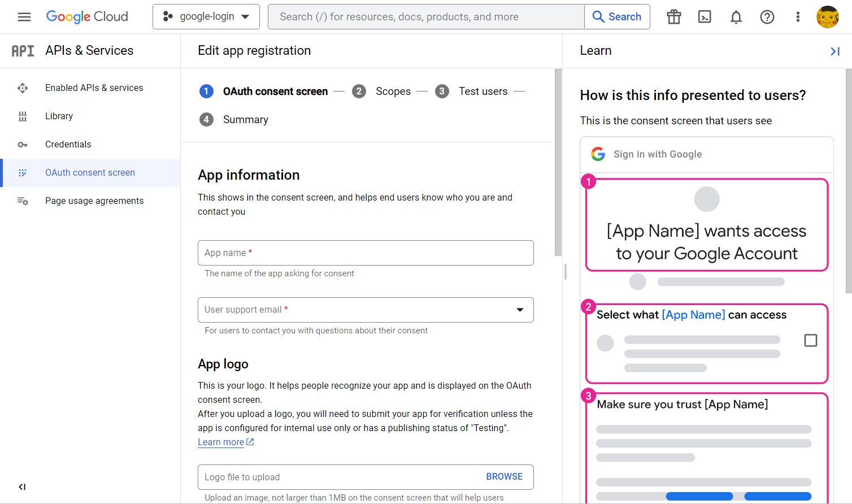The image size is (852, 504).
Task: Go to step 2 Scopes
Action: (x=381, y=92)
